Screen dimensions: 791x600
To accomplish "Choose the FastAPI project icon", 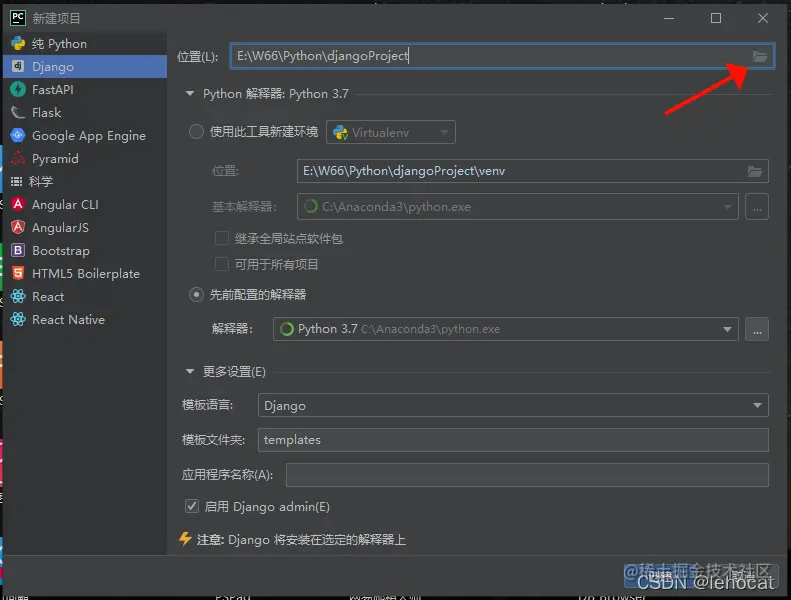I will tap(18, 89).
